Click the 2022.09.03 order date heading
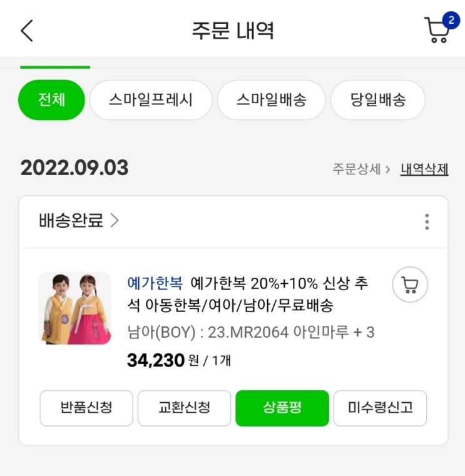Image resolution: width=465 pixels, height=476 pixels. (x=74, y=168)
